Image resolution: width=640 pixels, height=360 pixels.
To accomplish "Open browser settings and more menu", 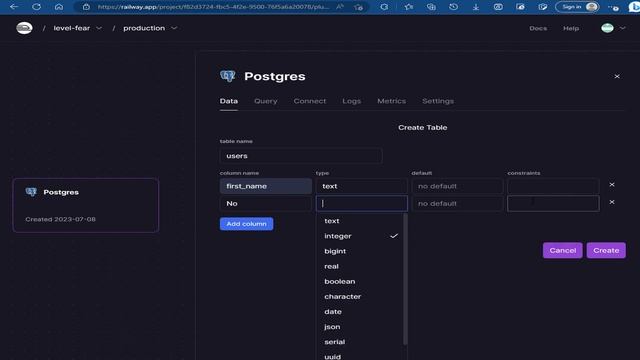I will coord(613,7).
